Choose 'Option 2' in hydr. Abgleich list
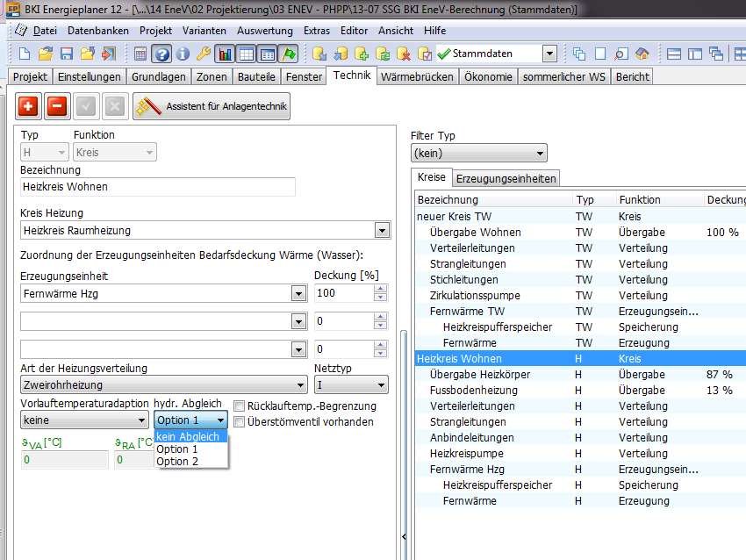This screenshot has width=746, height=560. coord(190,461)
